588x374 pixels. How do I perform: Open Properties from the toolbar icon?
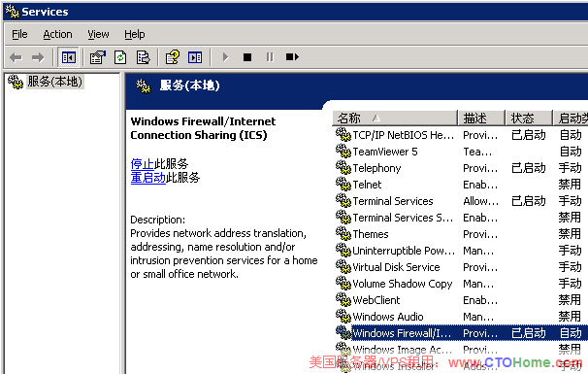click(97, 57)
